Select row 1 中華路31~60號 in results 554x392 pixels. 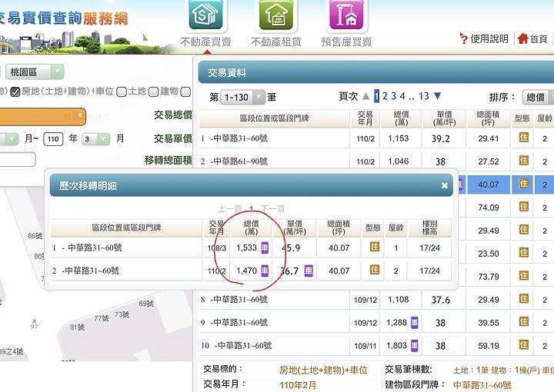pos(274,138)
